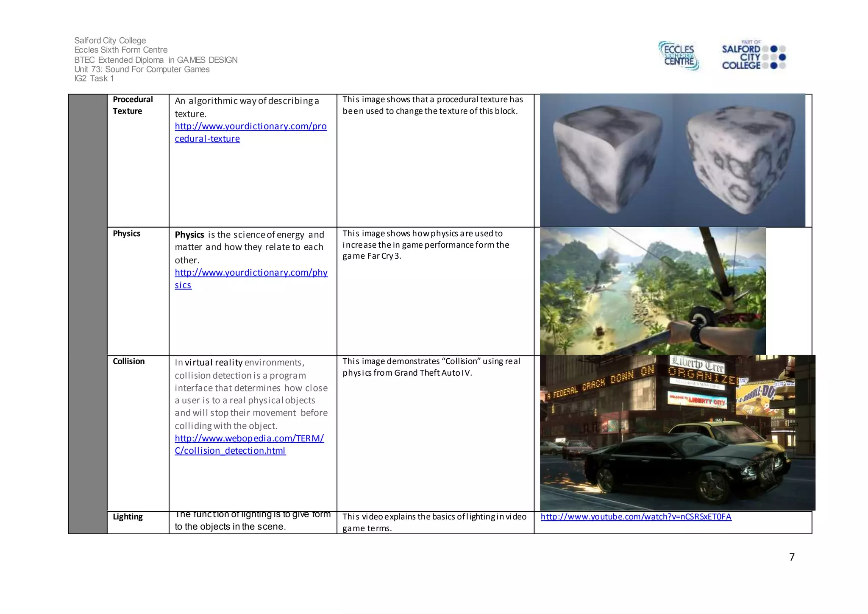This screenshot has width=868, height=614.
Task: Click the Salford City College header text
Action: pos(110,40)
